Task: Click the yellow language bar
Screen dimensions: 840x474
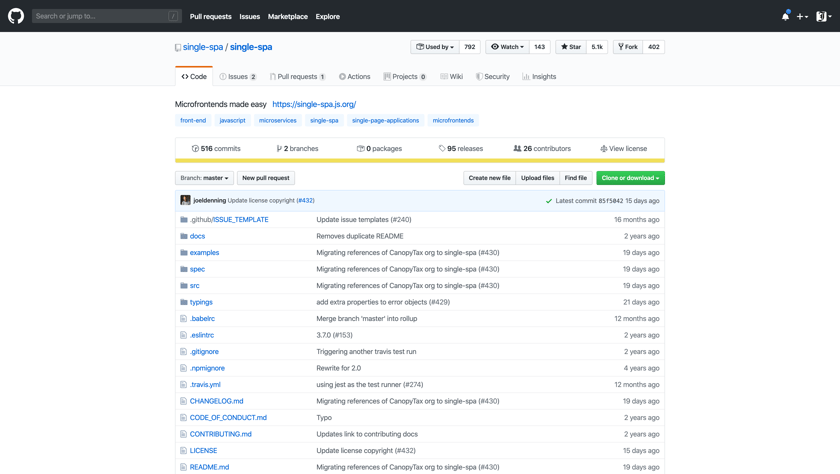Action: pos(420,161)
